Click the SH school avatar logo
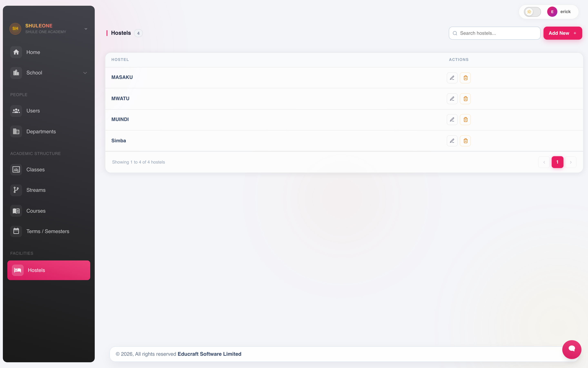 [x=15, y=29]
